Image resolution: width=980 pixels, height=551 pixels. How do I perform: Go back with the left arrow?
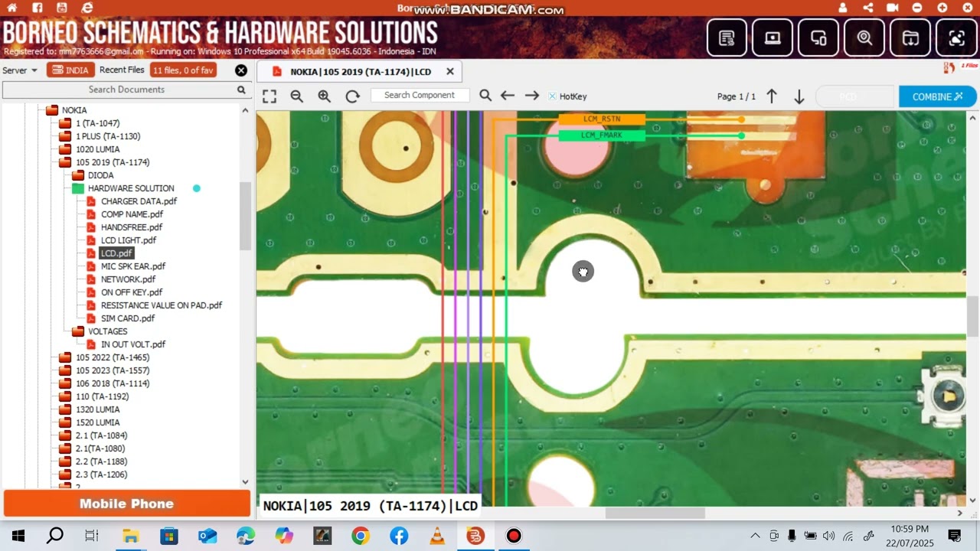[x=507, y=96]
